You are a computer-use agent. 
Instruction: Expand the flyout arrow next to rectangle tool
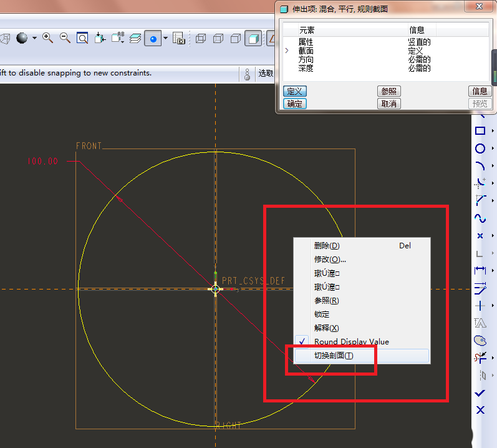pyautogui.click(x=493, y=131)
